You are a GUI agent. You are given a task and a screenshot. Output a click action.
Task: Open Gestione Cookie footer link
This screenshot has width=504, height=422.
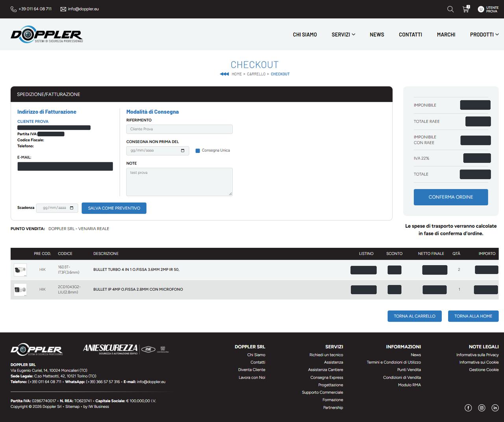click(x=484, y=370)
